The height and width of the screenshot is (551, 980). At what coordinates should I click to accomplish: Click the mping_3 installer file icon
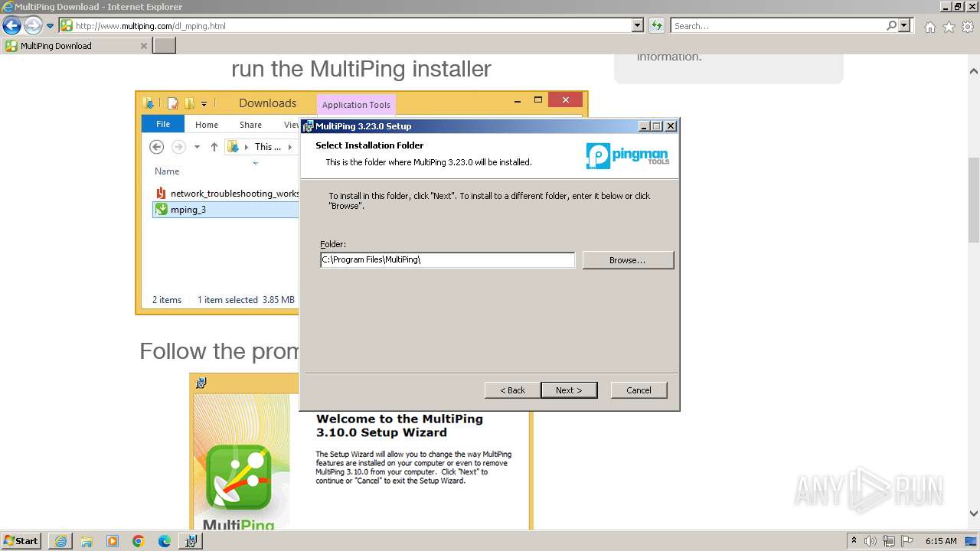[162, 210]
